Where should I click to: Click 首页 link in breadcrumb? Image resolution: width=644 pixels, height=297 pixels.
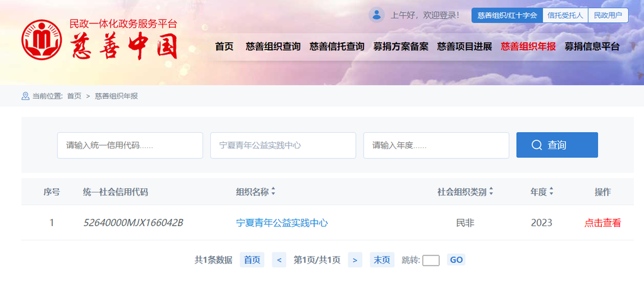pos(74,96)
